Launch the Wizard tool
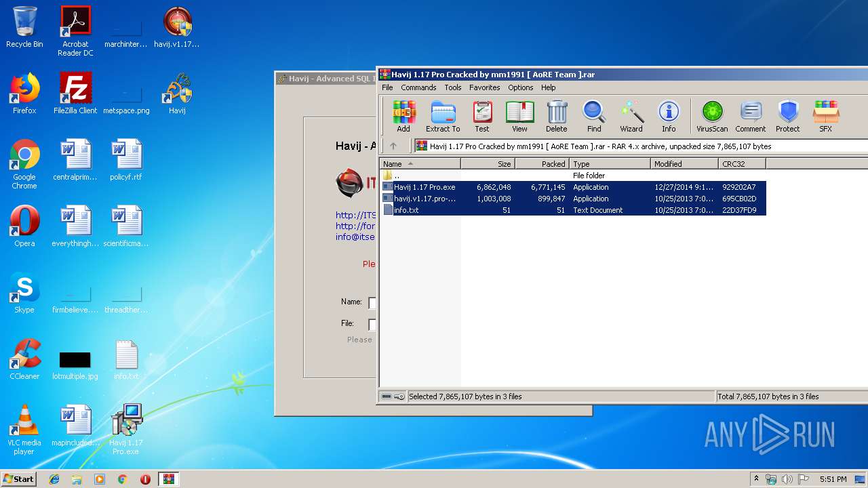This screenshot has width=868, height=488. [x=631, y=116]
